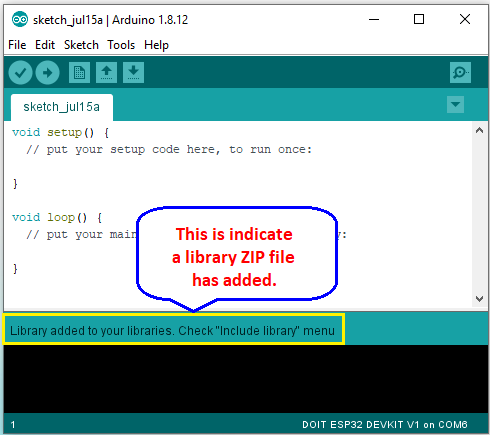Close the Arduino window
Viewport: 490px width, 435px height.
pyautogui.click(x=465, y=19)
